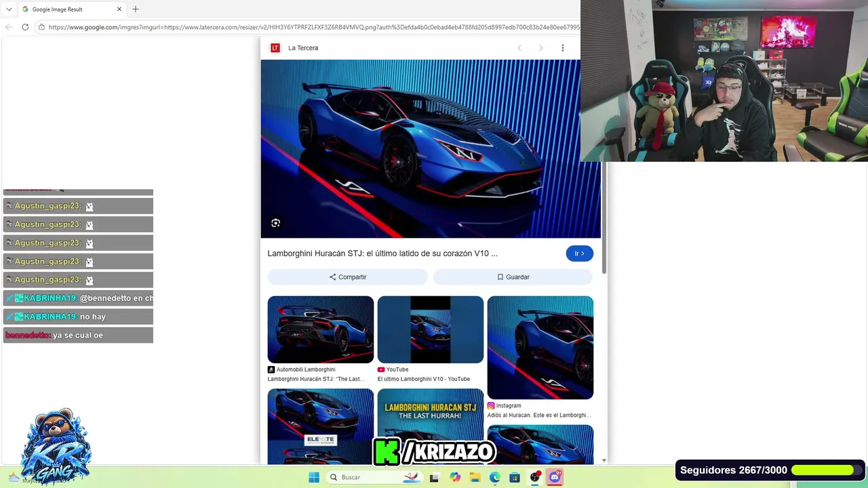Open Discord from the taskbar

[555, 477]
